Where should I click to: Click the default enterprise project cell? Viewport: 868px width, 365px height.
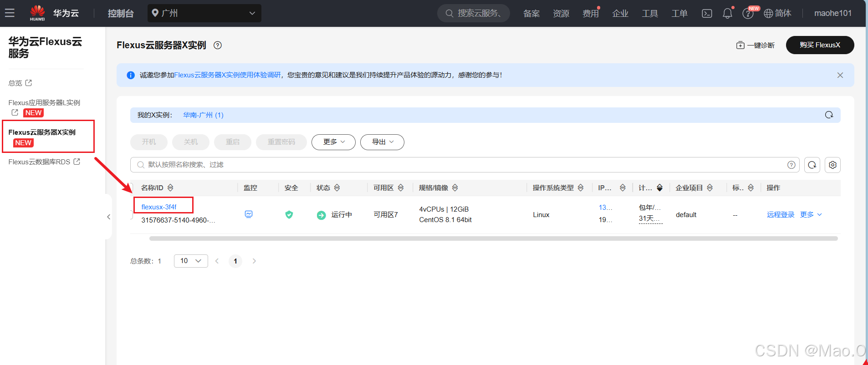pyautogui.click(x=686, y=215)
